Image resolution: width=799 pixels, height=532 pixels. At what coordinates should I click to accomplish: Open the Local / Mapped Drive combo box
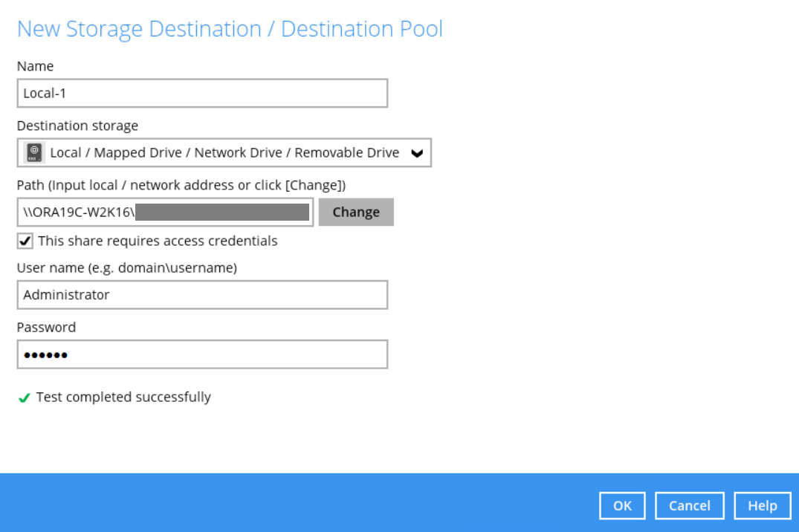click(223, 153)
